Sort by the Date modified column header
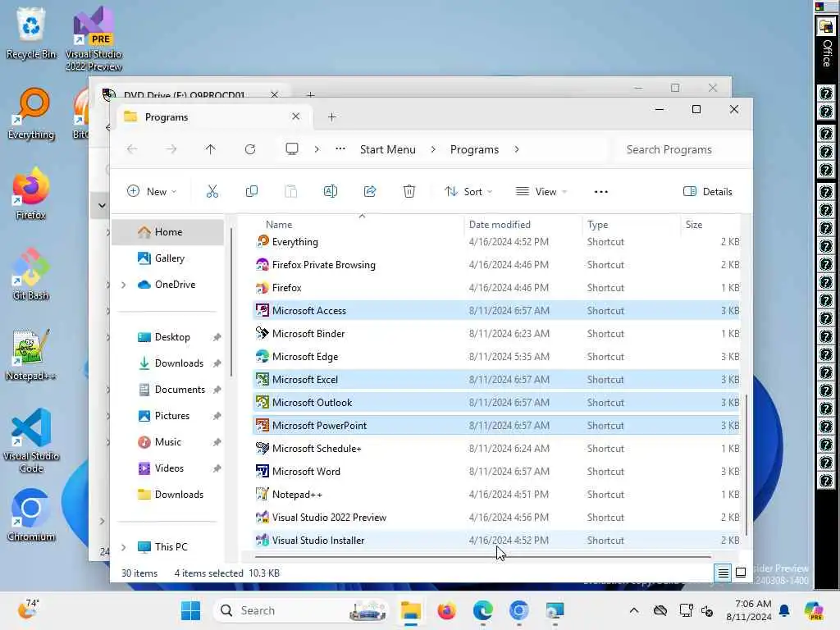The image size is (840, 630). (523, 225)
